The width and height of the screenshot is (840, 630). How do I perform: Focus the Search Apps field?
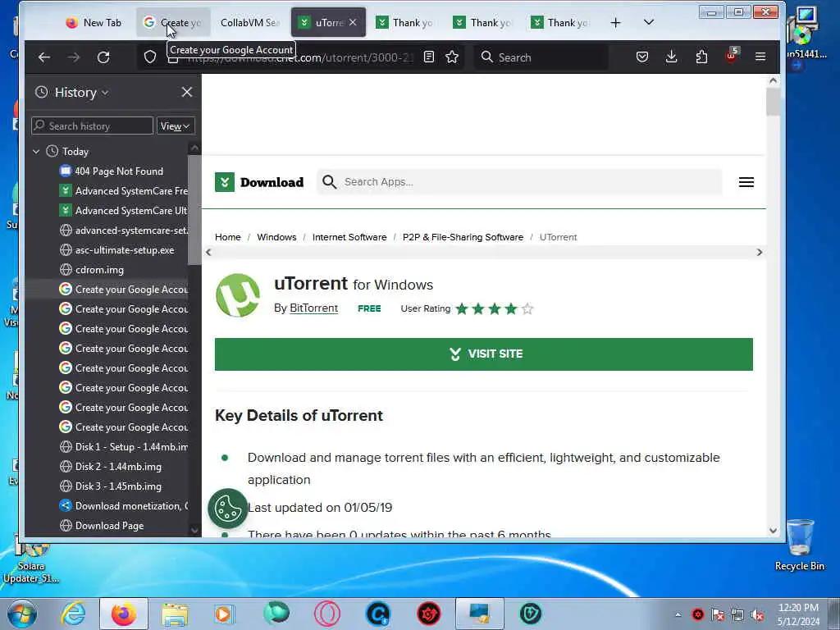tap(519, 182)
